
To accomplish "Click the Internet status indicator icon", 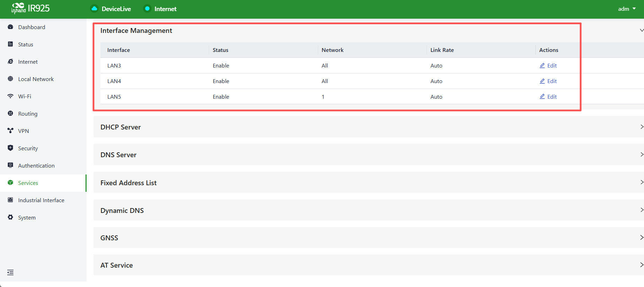I will (147, 9).
